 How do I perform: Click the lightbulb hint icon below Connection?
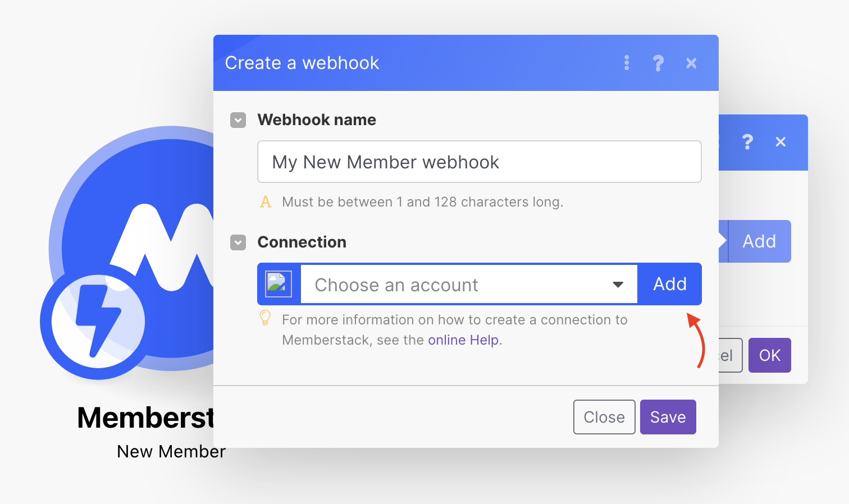265,318
